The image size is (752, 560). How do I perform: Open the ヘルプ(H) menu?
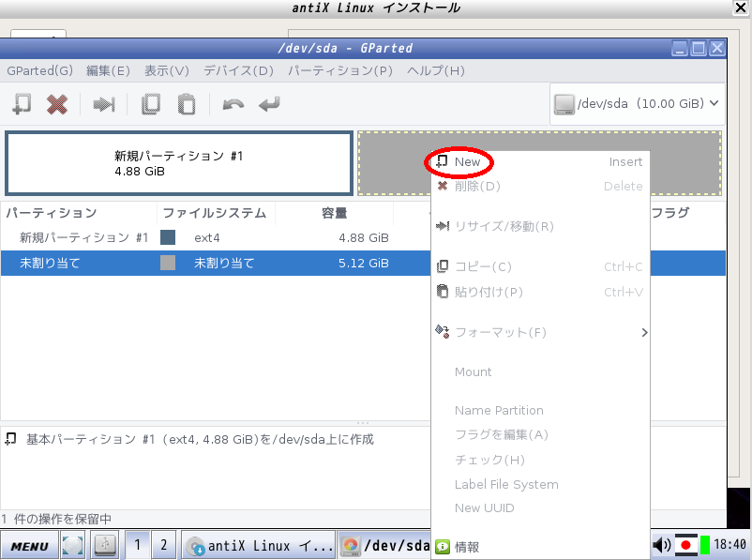pos(435,70)
